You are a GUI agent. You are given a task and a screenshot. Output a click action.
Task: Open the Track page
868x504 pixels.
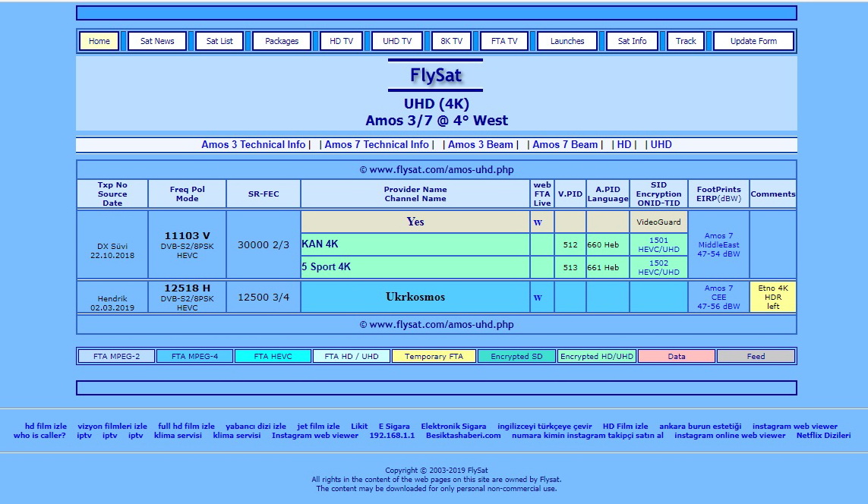point(685,41)
